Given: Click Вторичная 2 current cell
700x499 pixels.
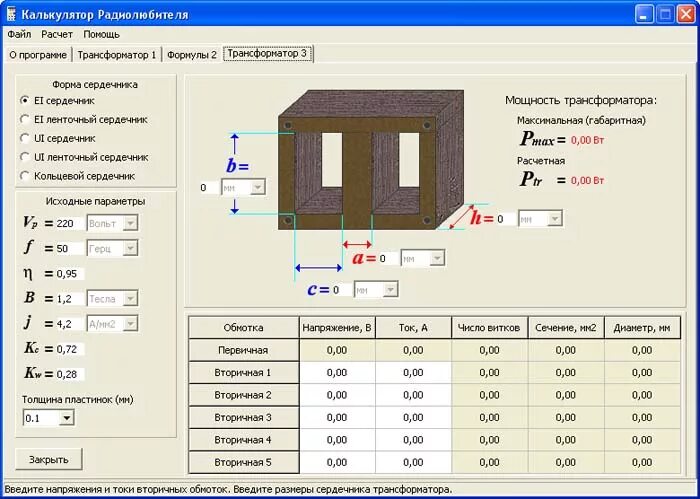Looking at the screenshot, I should coord(413,395).
